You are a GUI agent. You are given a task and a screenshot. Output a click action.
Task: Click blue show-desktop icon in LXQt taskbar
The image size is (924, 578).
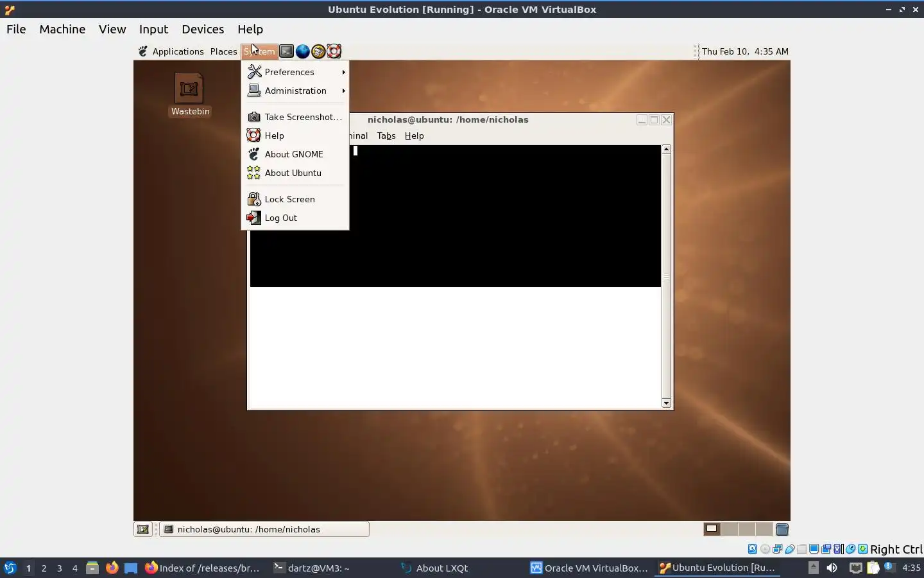click(x=131, y=568)
